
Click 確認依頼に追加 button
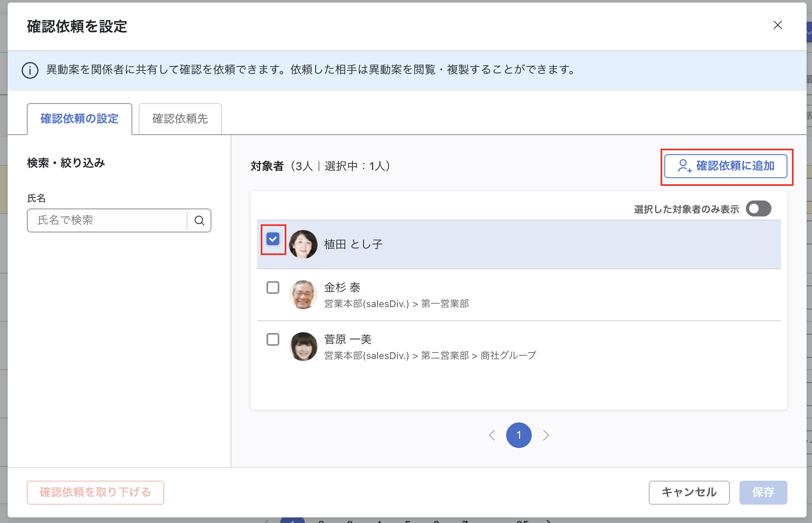click(726, 166)
